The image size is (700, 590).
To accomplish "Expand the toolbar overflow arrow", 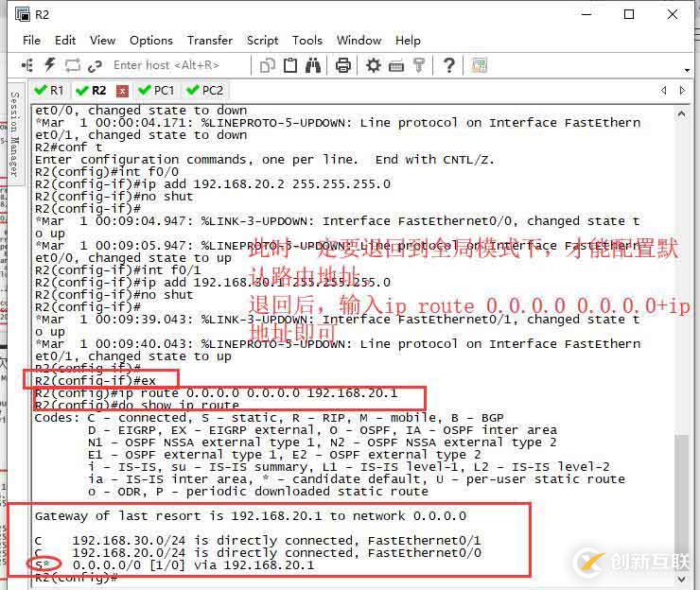I will tap(687, 70).
